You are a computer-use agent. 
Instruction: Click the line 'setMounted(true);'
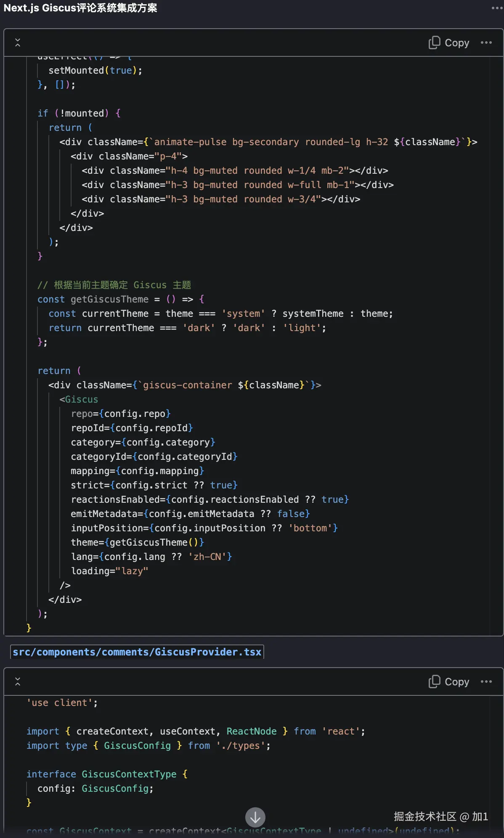pos(95,70)
